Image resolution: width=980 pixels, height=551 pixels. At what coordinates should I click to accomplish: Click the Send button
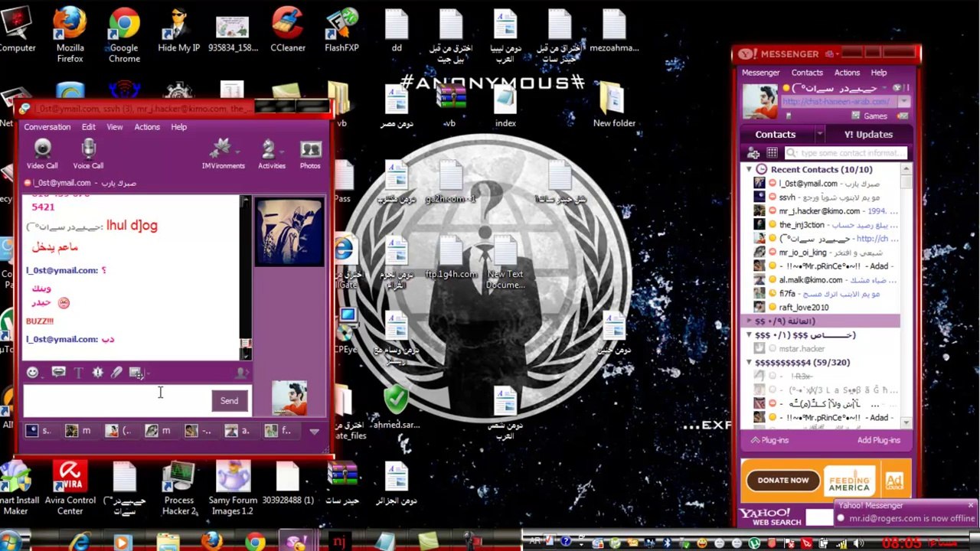[229, 401]
